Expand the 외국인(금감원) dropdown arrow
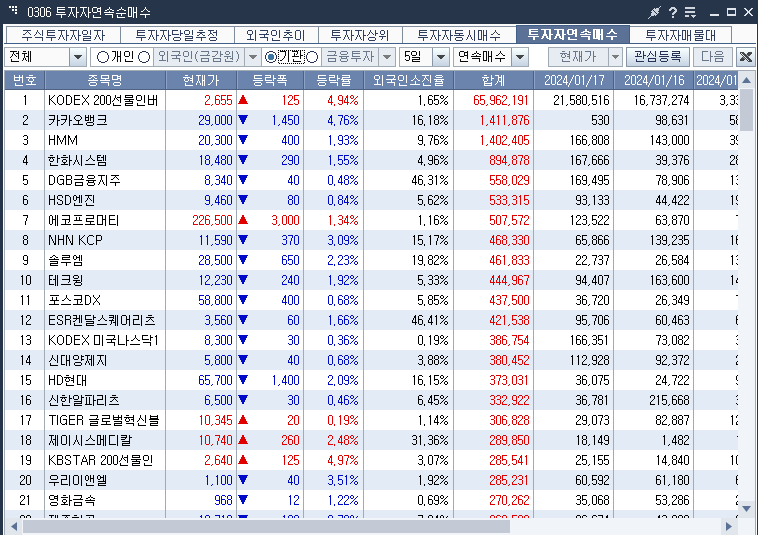Viewport: 758px width, 535px height. pos(253,57)
